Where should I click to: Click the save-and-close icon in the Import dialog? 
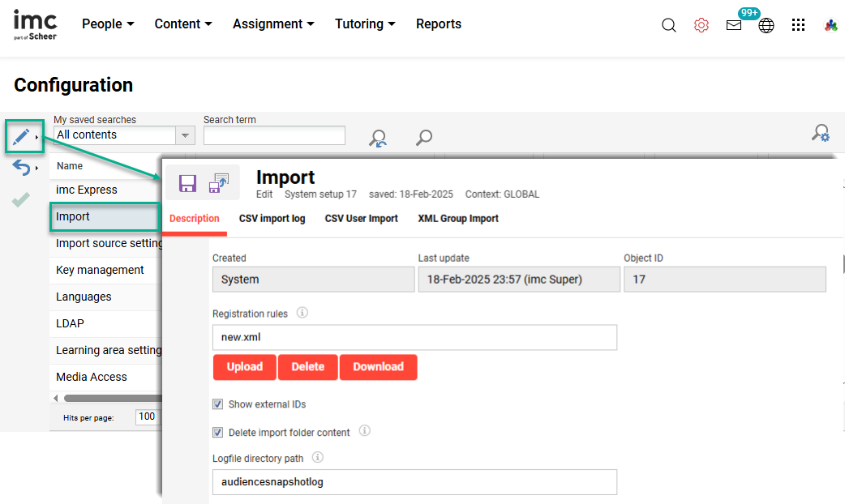tap(218, 183)
